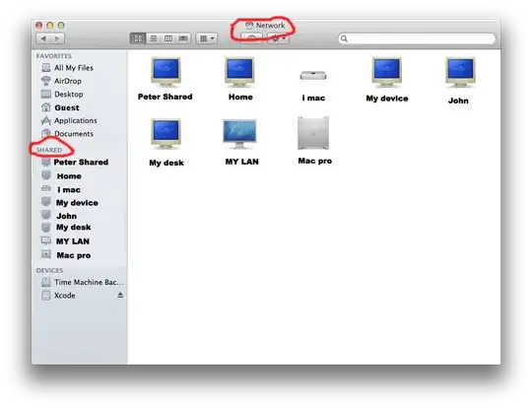Screen dimensions: 532x408
Task: Switch to list view
Action: click(x=154, y=38)
